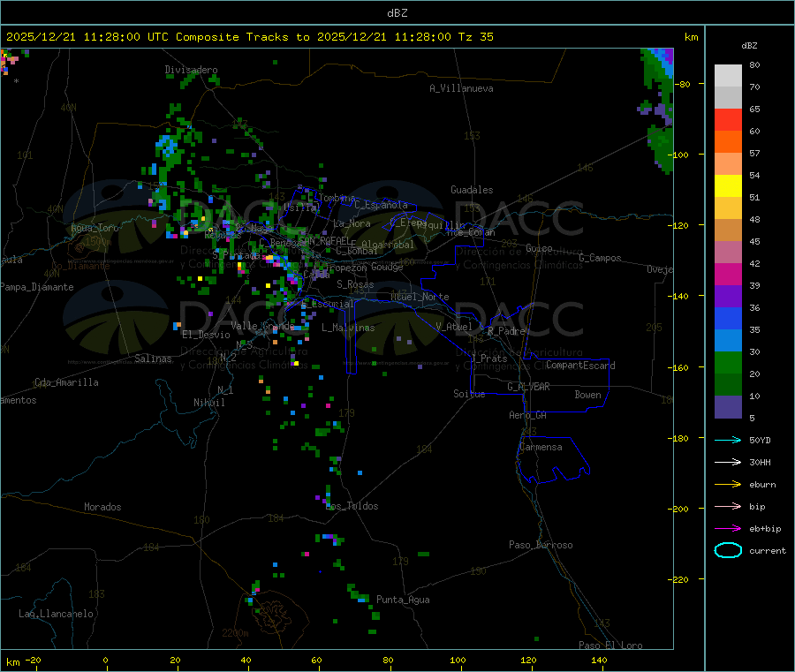
Task: Click the Lag.Llancanelo label
Action: click(x=57, y=614)
